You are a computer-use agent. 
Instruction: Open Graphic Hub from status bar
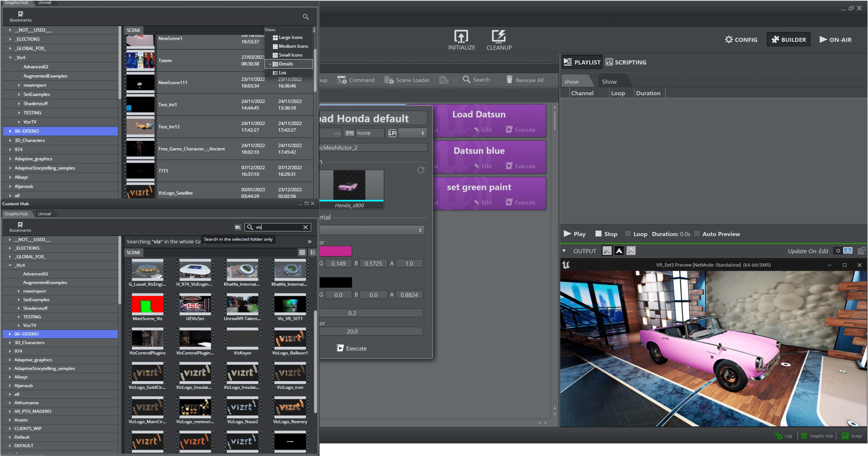tap(817, 436)
